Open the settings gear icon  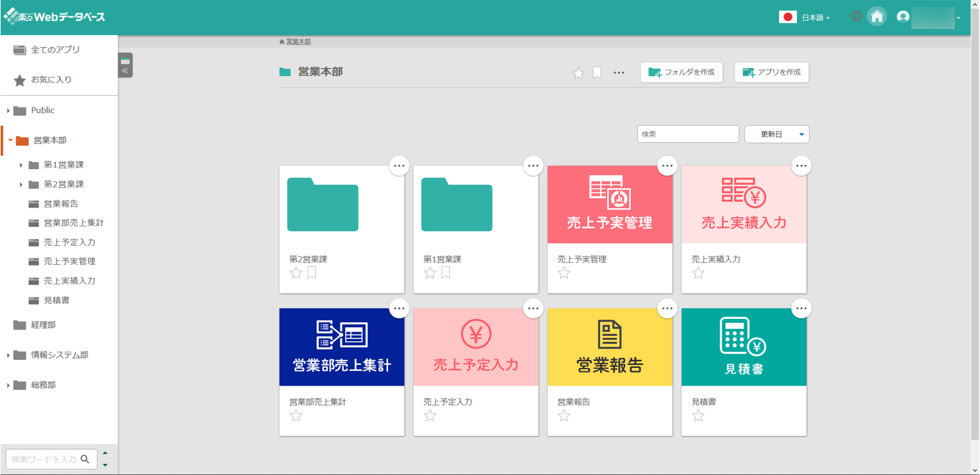pos(857,16)
